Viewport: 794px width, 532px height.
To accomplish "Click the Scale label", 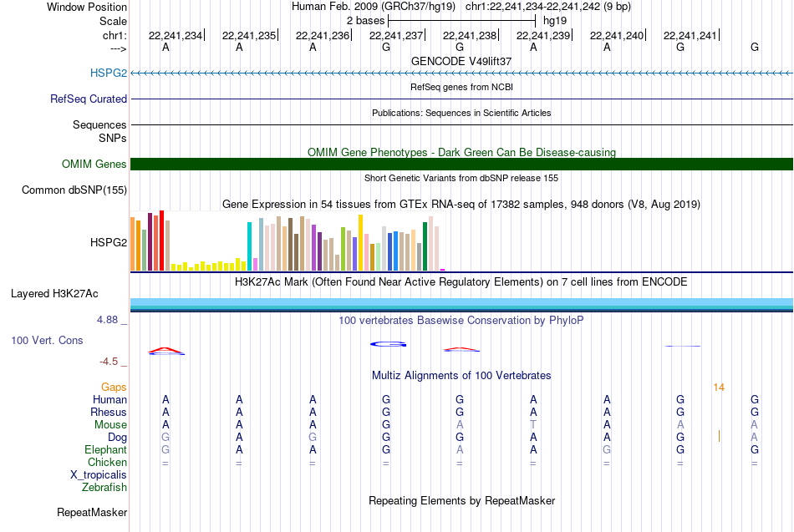I will [113, 21].
